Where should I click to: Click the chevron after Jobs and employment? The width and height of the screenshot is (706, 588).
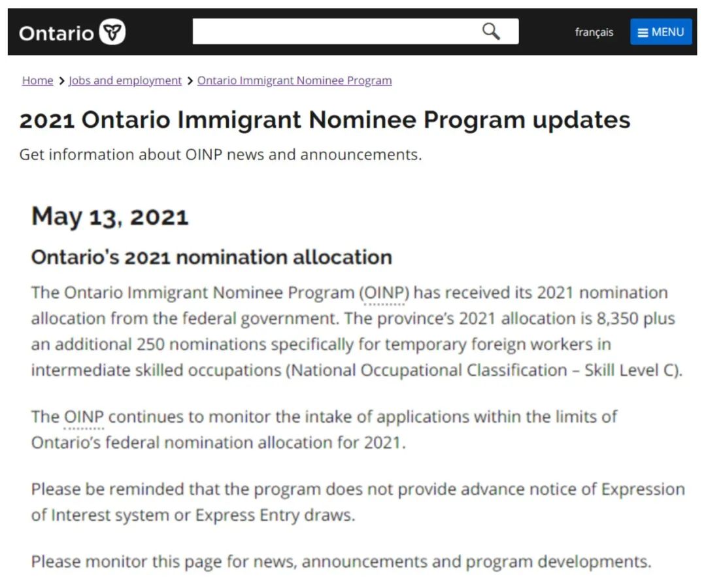pos(190,81)
